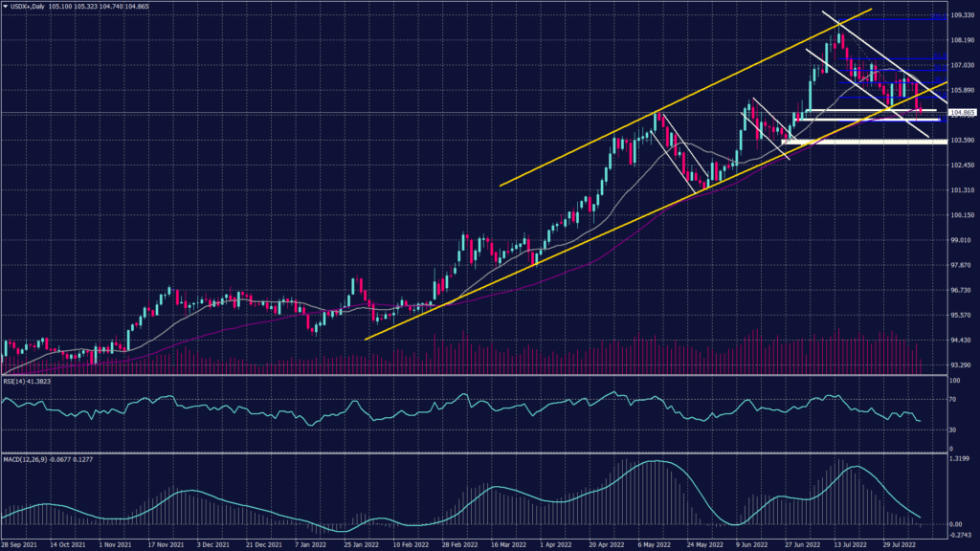
Task: Click the 29 Jul 2022 date label
Action: click(x=901, y=543)
